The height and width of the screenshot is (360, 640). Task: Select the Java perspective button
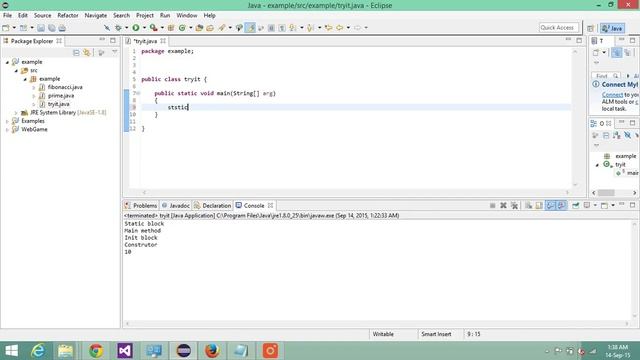(612, 28)
